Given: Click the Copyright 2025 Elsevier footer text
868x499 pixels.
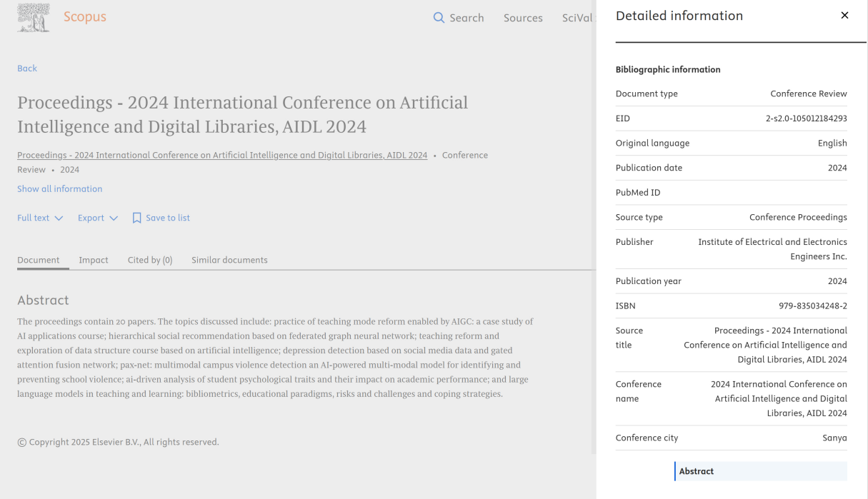Looking at the screenshot, I should [118, 442].
